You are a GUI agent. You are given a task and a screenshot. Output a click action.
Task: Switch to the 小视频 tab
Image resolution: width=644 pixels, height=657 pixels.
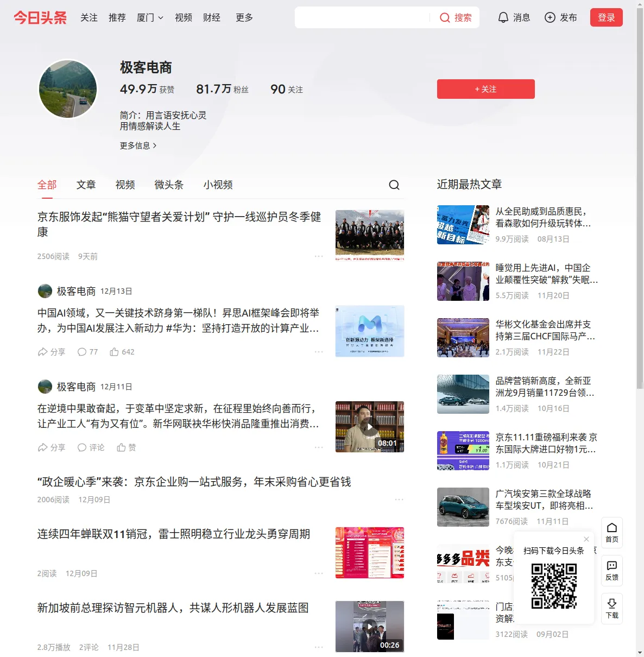pos(218,185)
